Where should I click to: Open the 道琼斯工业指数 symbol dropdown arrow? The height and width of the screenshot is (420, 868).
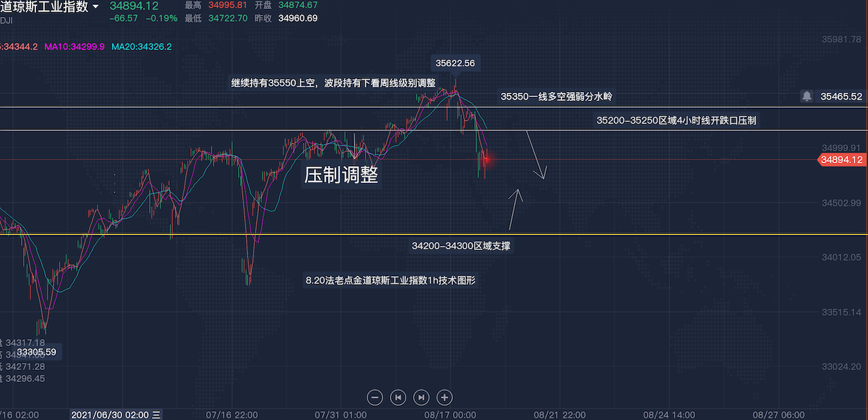pyautogui.click(x=96, y=7)
